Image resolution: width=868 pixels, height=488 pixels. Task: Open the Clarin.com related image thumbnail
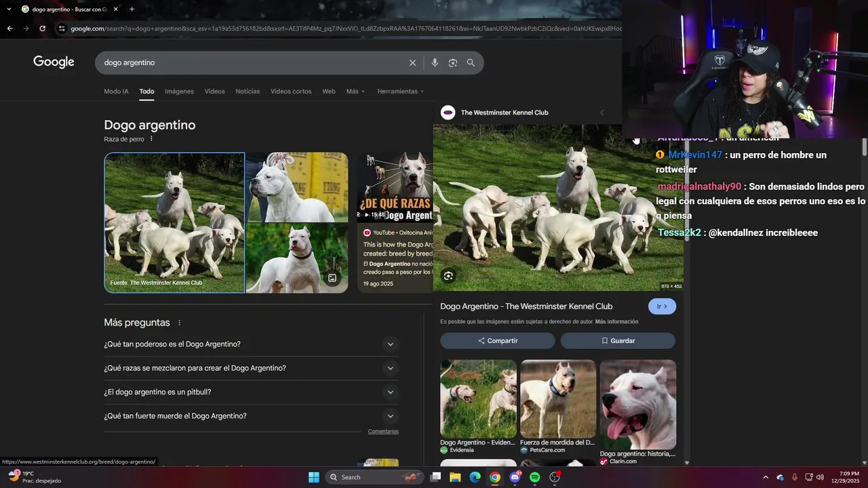pos(638,405)
